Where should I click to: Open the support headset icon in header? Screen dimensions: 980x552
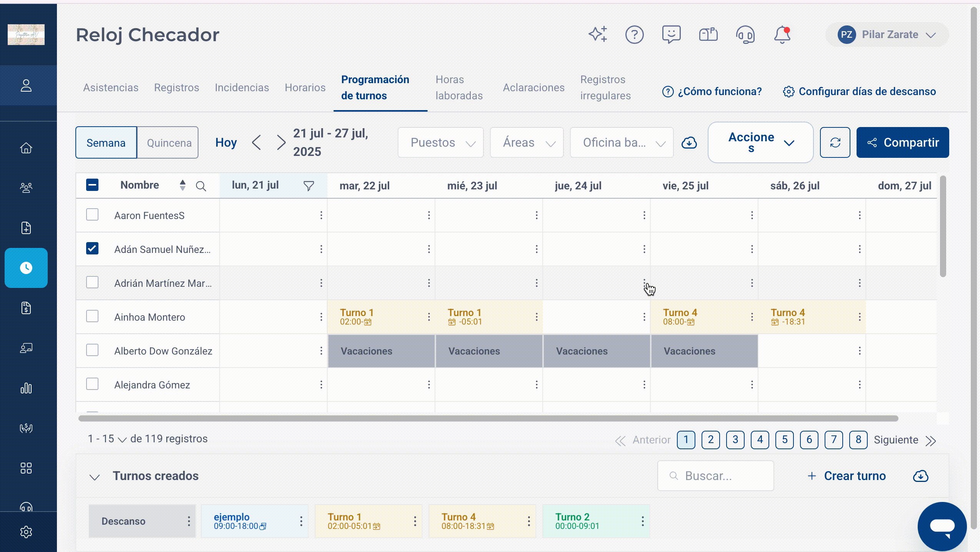[745, 35]
